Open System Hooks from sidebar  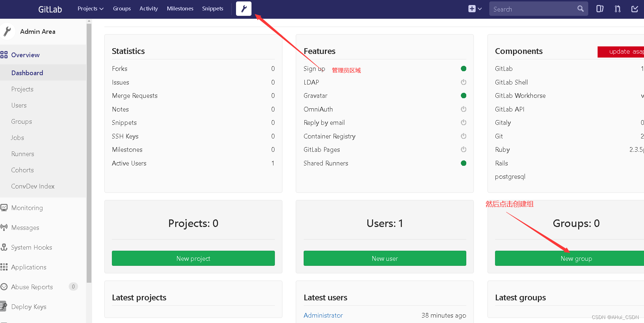[x=31, y=247]
